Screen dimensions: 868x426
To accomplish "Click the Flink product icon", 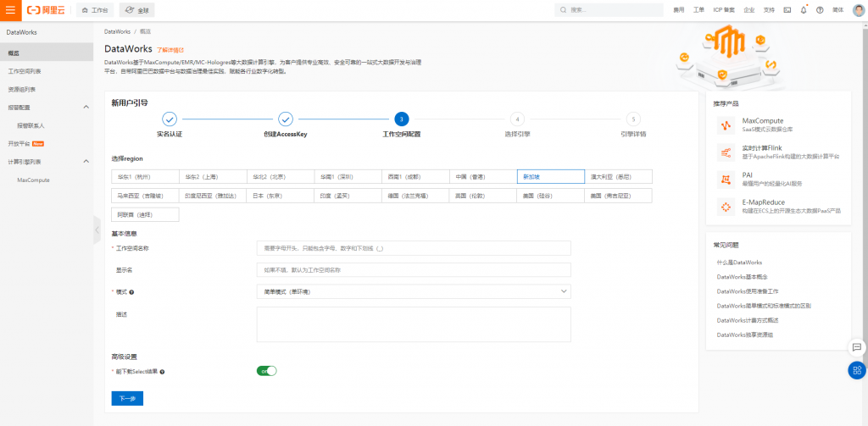I will (726, 152).
